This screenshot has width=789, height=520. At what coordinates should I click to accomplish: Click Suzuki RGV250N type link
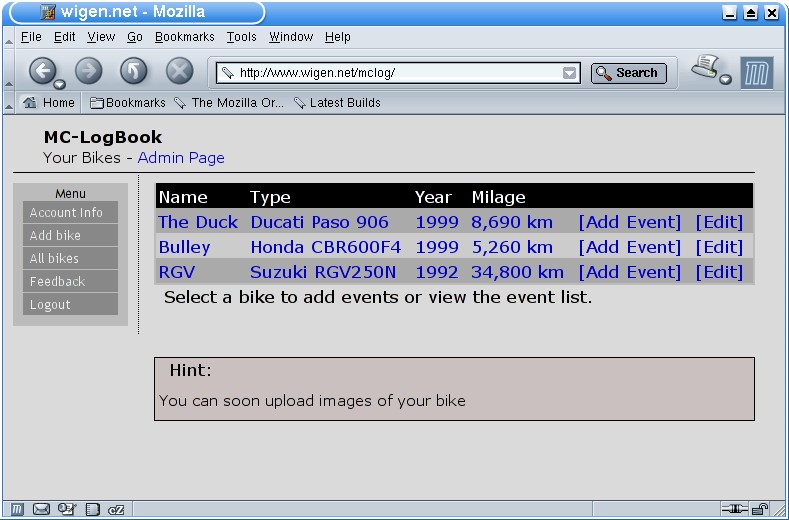pyautogui.click(x=323, y=272)
